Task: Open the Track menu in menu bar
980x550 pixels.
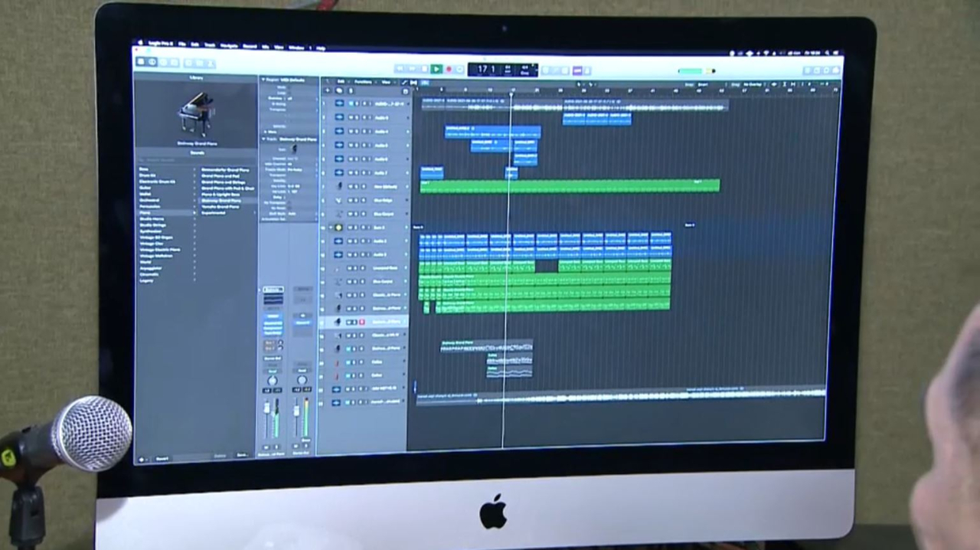Action: [x=210, y=46]
